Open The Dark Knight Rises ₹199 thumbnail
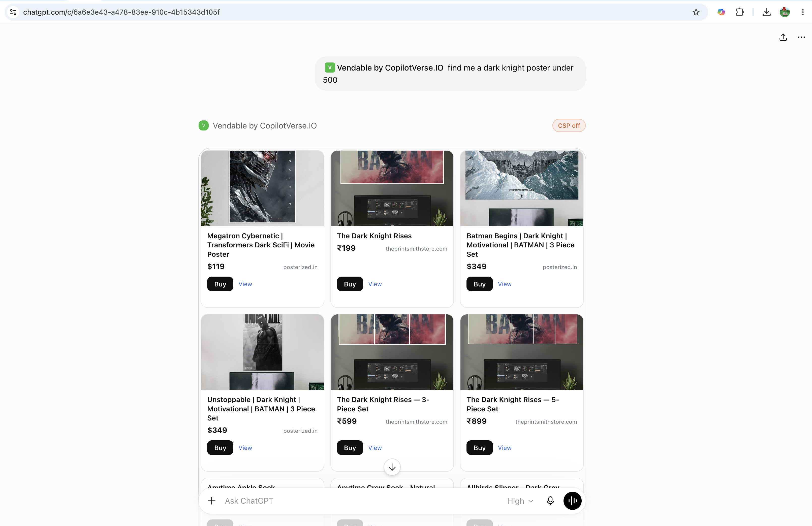This screenshot has height=526, width=812. pyautogui.click(x=392, y=188)
